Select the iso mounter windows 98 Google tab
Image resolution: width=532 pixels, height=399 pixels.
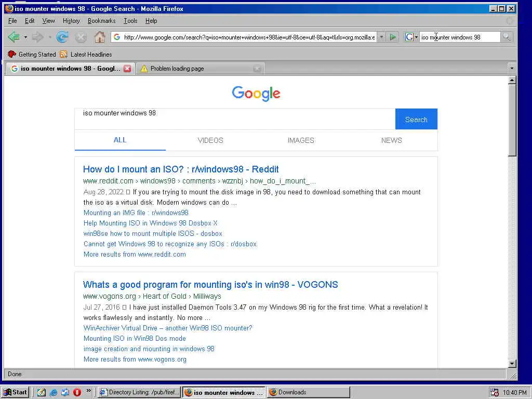[x=70, y=69]
